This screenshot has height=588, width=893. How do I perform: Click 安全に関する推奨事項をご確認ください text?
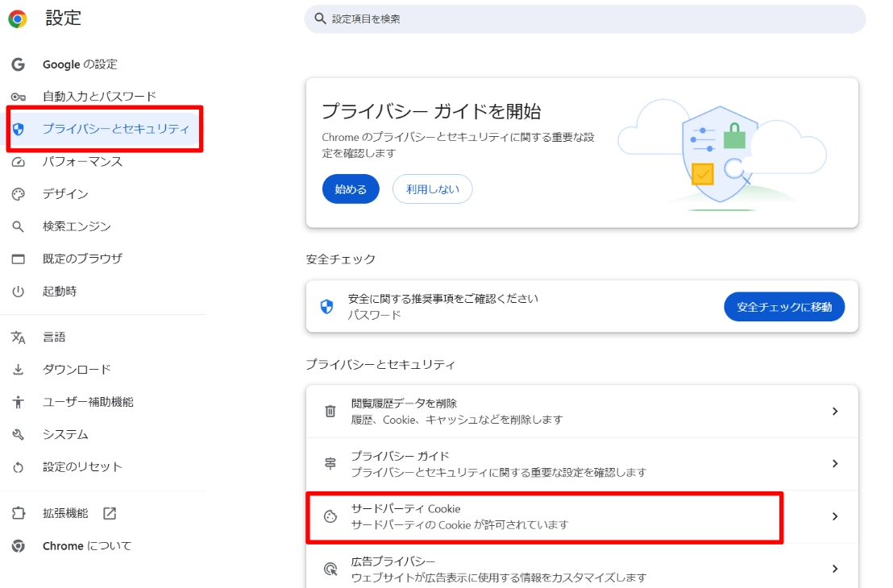(x=443, y=299)
